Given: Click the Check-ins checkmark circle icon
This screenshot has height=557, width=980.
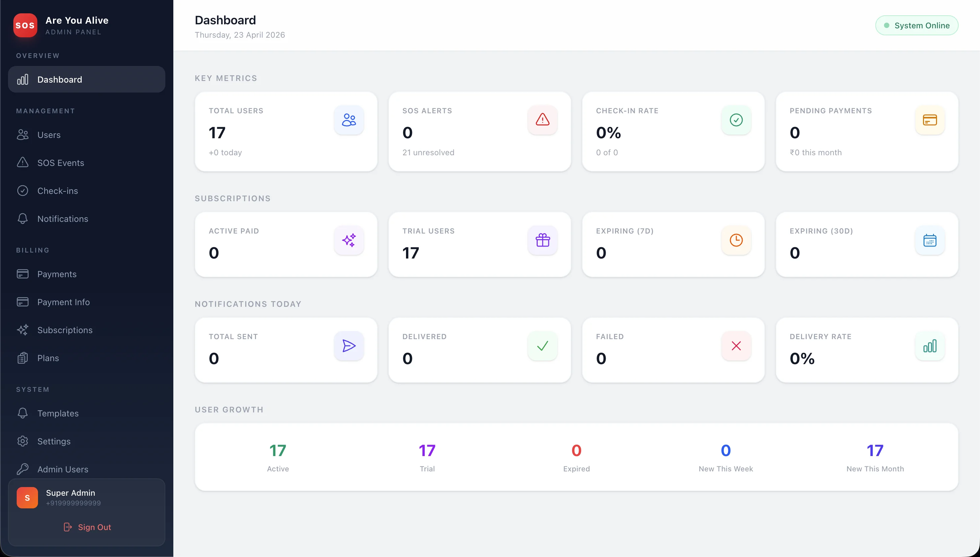Looking at the screenshot, I should (x=22, y=191).
